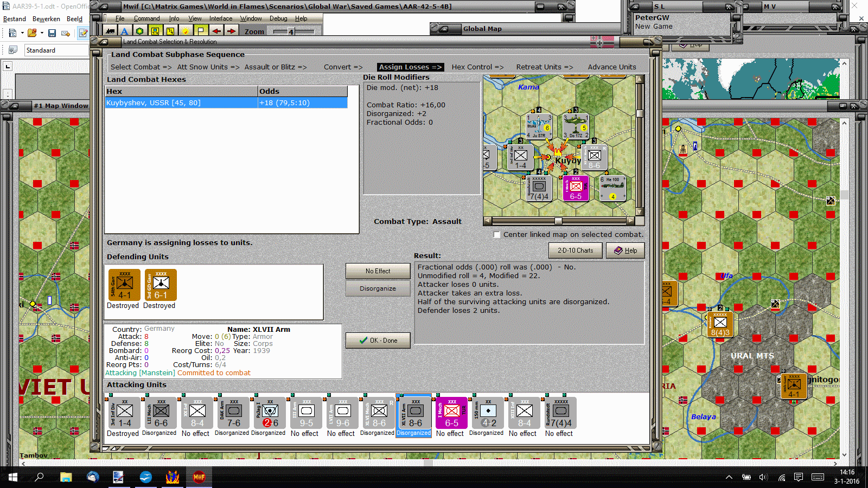Select the magenta I Mech 6-5 attacking unit

pos(452,413)
